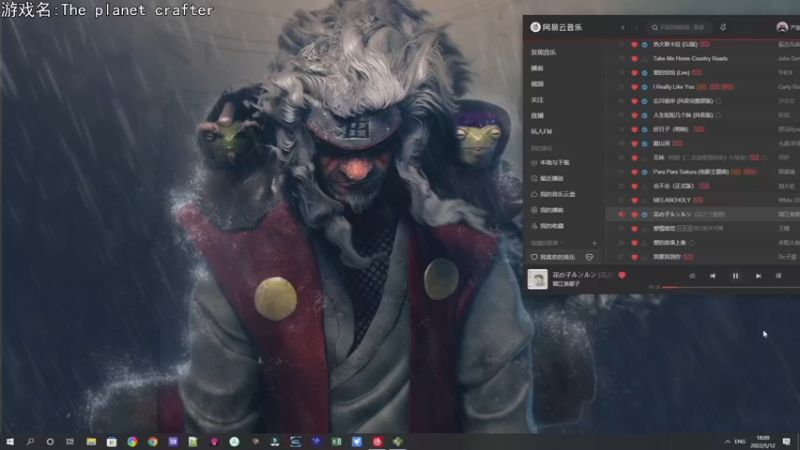800x450 pixels.
Task: Unlike the 好日子 song
Action: pyautogui.click(x=634, y=130)
